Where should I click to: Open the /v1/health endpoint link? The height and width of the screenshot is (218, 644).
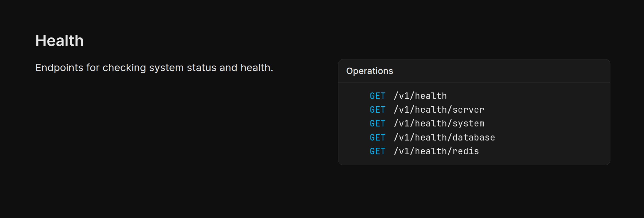[x=420, y=96]
